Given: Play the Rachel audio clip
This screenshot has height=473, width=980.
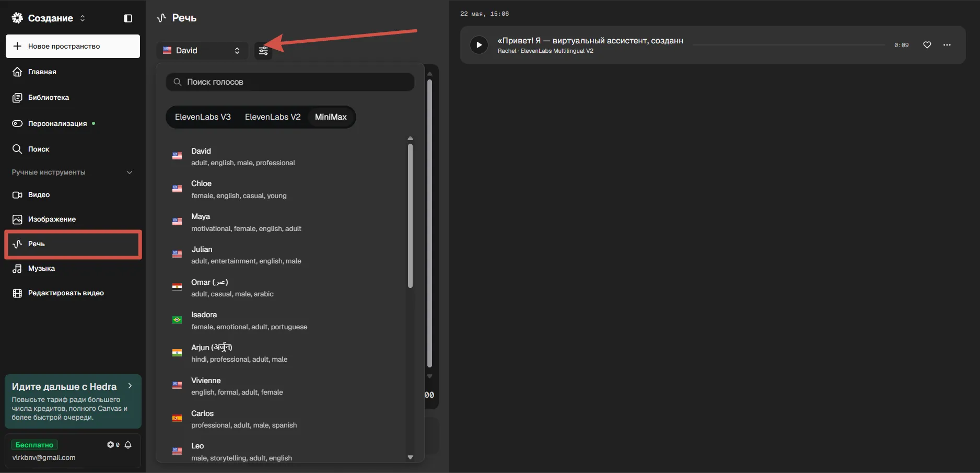Looking at the screenshot, I should pyautogui.click(x=479, y=45).
